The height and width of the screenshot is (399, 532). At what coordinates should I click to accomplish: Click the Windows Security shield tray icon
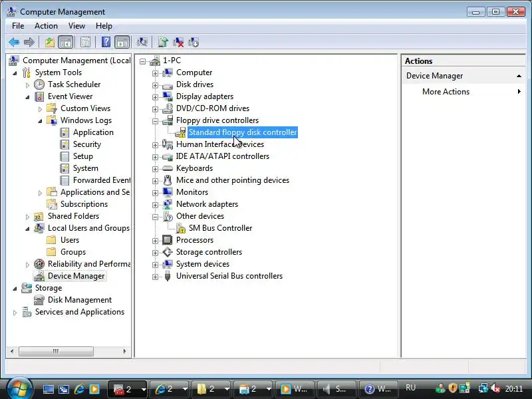click(453, 388)
